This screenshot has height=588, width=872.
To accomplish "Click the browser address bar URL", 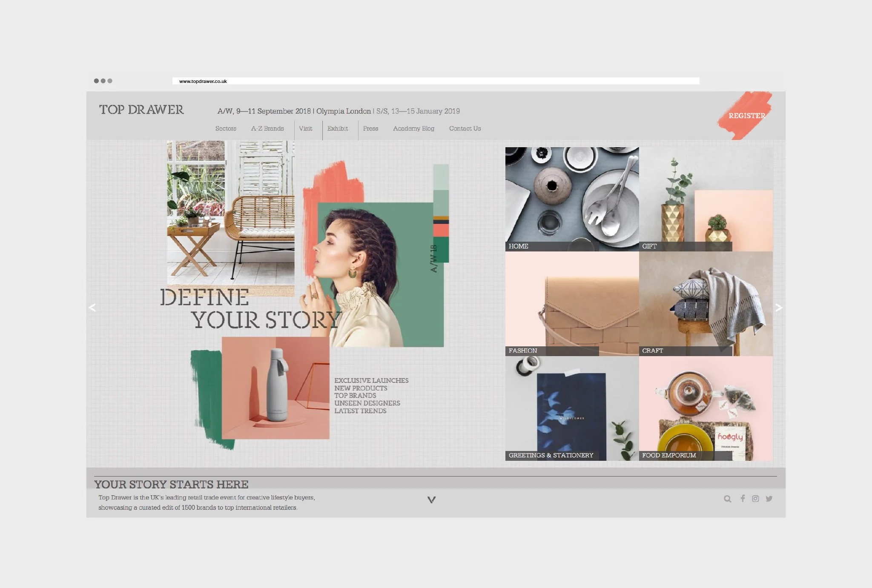I will (x=203, y=81).
